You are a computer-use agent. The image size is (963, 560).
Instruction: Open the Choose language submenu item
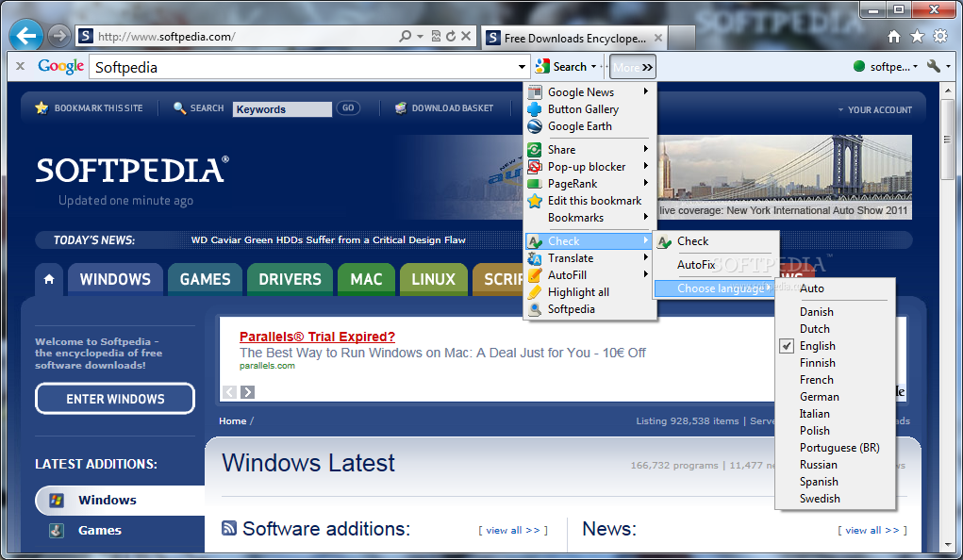pos(714,288)
